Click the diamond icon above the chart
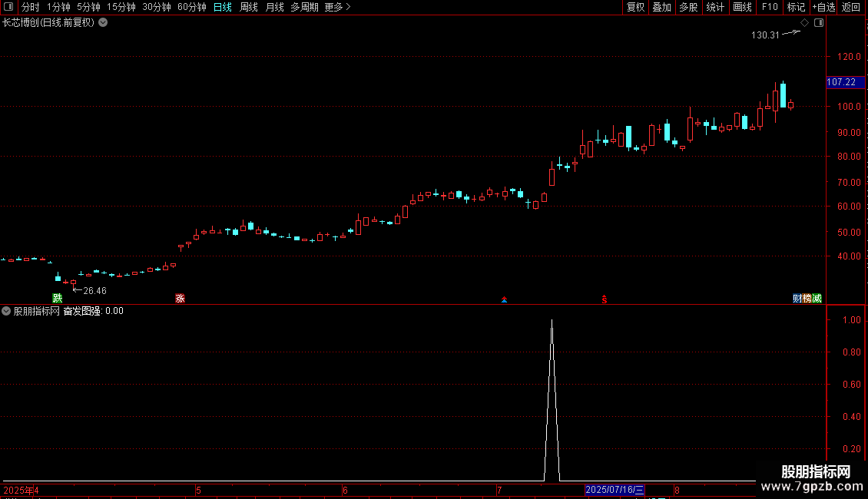868x499 pixels. tap(804, 23)
